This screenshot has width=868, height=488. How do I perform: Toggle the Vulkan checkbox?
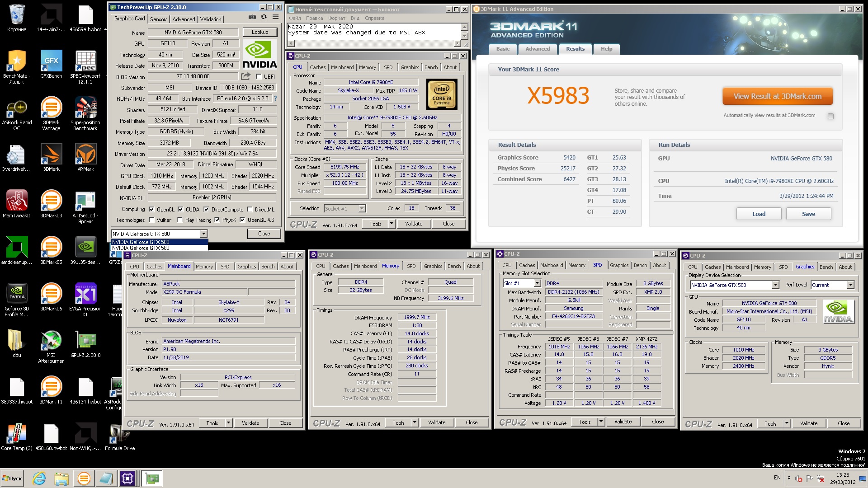click(x=151, y=220)
